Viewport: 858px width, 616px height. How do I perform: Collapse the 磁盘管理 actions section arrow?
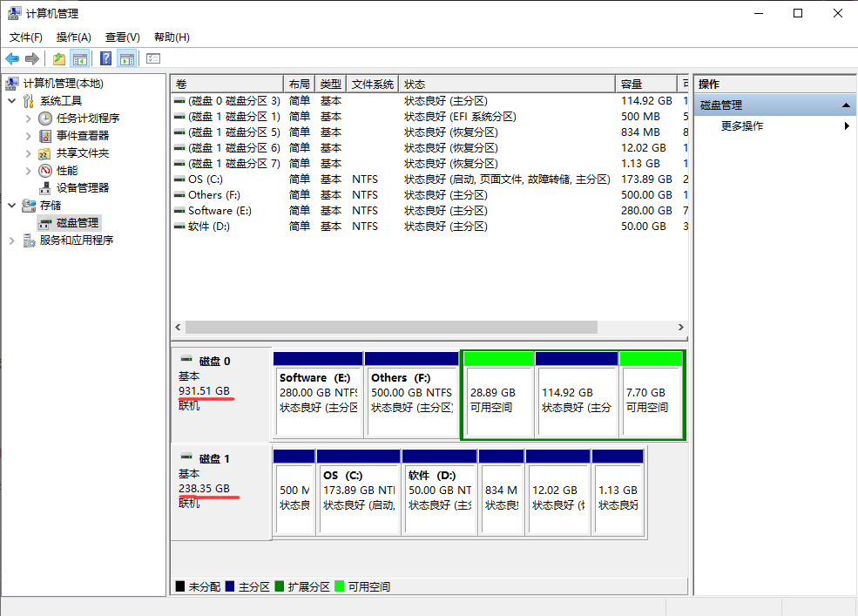(846, 105)
